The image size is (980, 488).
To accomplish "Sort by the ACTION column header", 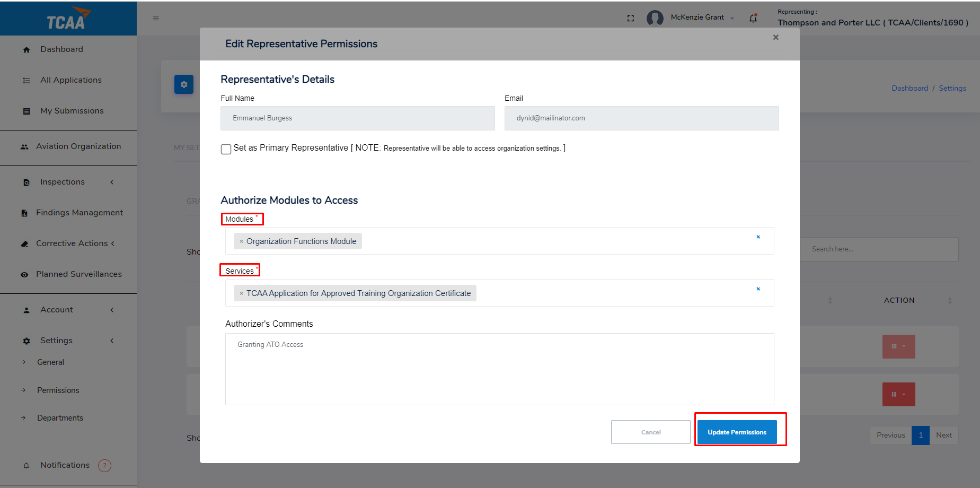I will click(x=899, y=300).
